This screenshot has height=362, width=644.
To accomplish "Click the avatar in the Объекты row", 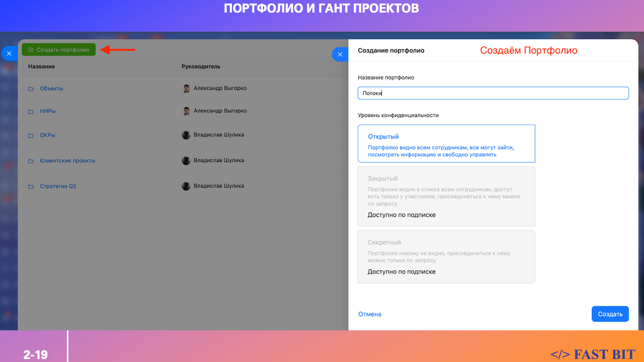I will click(x=186, y=88).
